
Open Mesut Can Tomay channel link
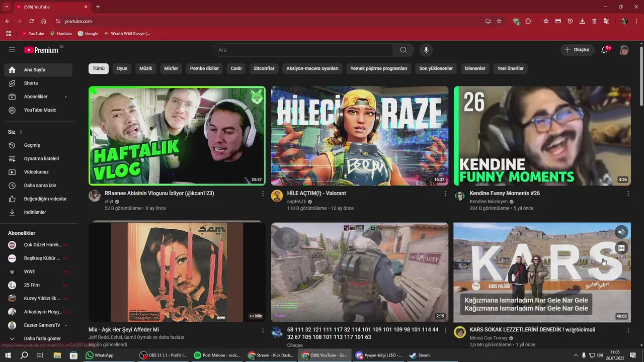[489, 338]
